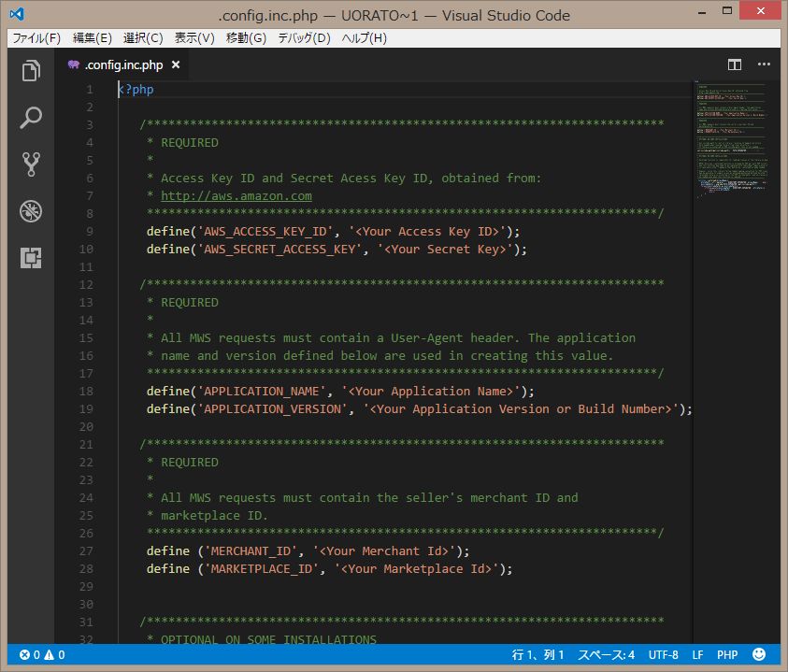The width and height of the screenshot is (788, 672).
Task: Click line number 27 in the gutter
Action: coord(86,550)
